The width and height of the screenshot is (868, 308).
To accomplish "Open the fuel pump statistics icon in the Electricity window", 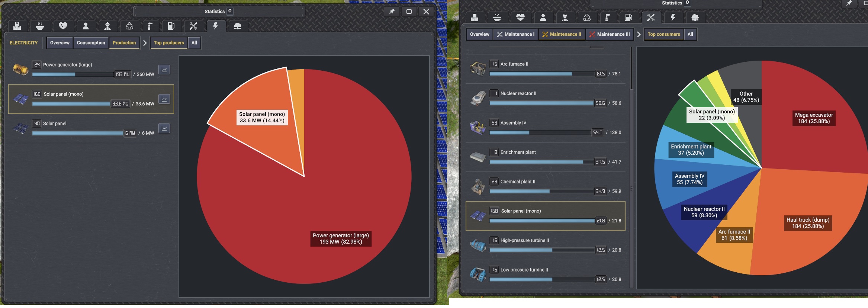I will tap(171, 26).
